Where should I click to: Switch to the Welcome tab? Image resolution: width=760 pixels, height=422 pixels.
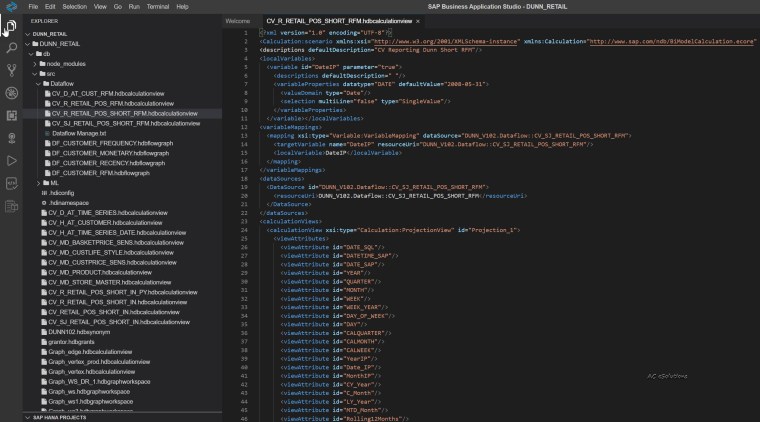237,20
